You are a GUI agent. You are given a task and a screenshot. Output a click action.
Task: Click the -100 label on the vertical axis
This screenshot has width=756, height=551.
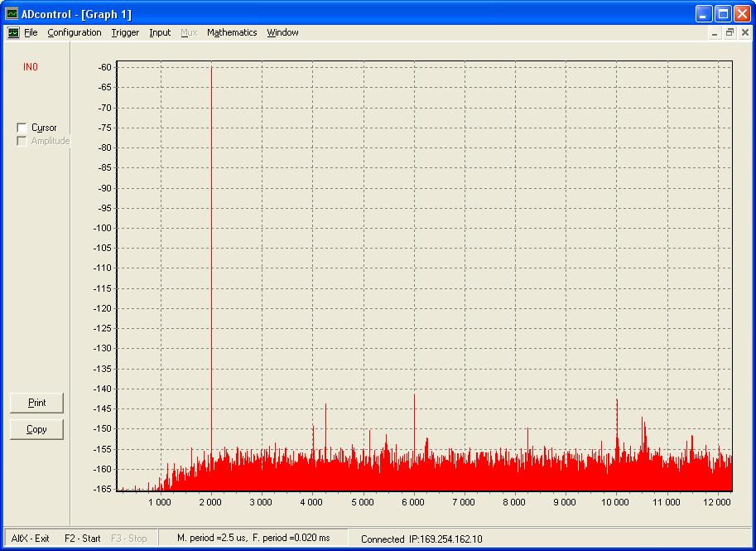102,228
